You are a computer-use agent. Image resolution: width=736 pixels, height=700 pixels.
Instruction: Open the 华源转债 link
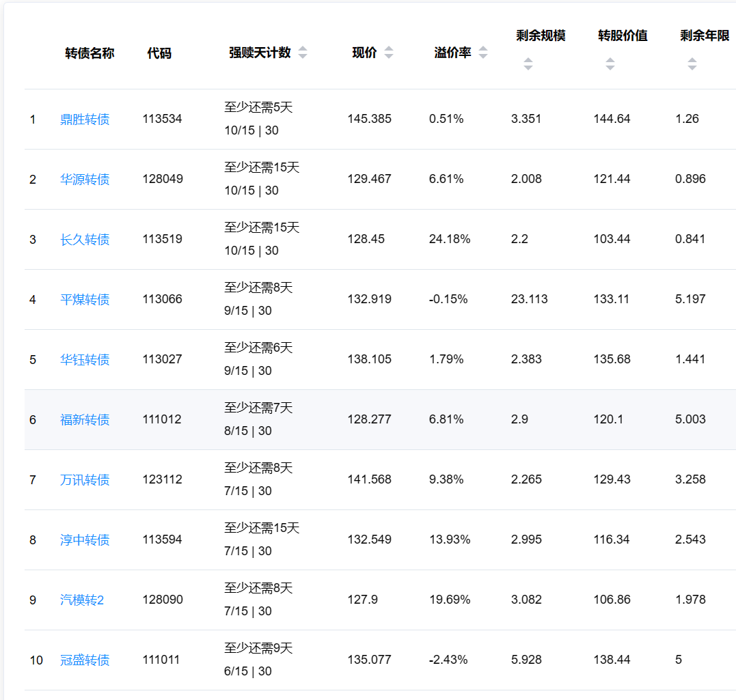85,180
